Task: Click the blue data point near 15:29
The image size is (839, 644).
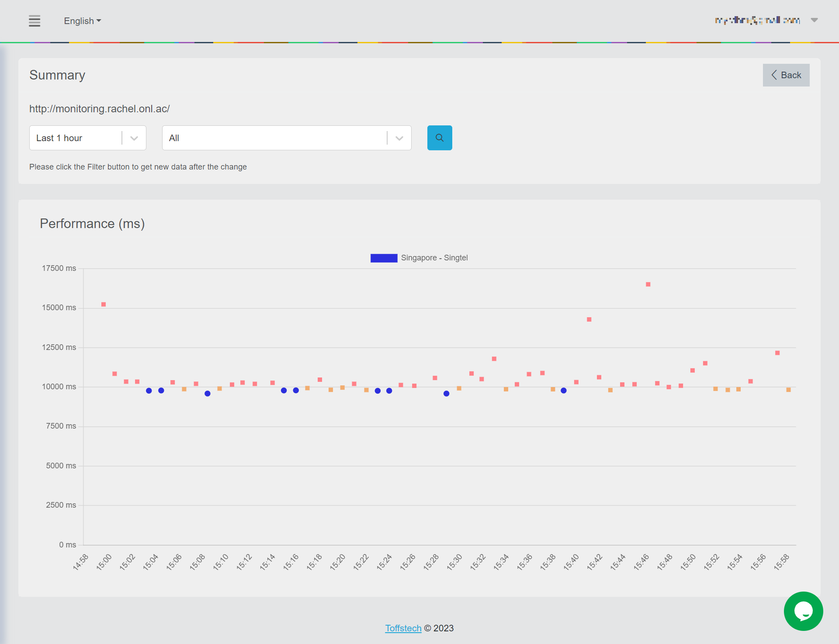Action: pos(446,394)
